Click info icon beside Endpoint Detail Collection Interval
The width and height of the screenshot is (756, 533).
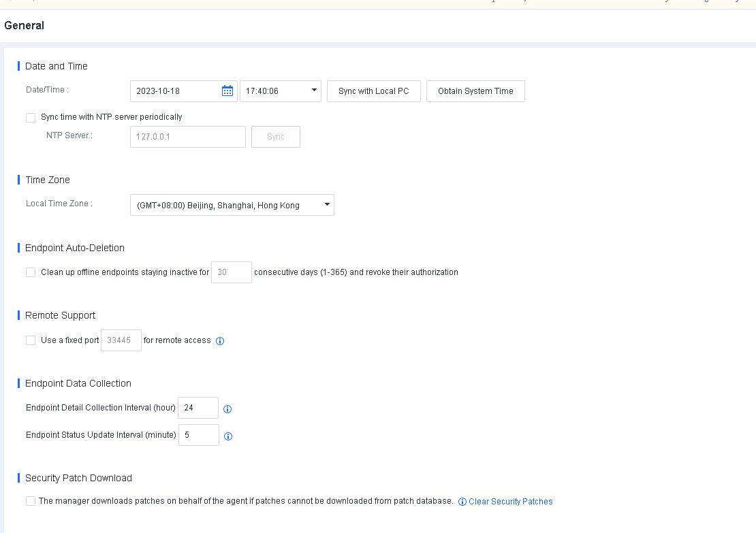[228, 409]
